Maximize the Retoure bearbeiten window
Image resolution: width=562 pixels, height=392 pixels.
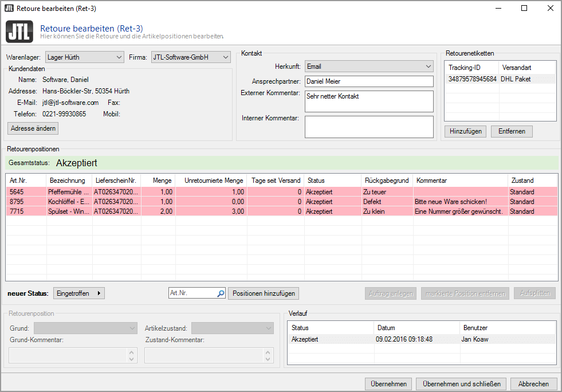click(524, 8)
